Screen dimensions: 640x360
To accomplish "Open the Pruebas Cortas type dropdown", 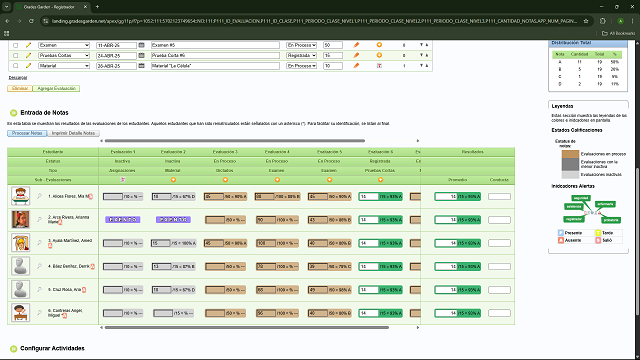I will tap(64, 55).
